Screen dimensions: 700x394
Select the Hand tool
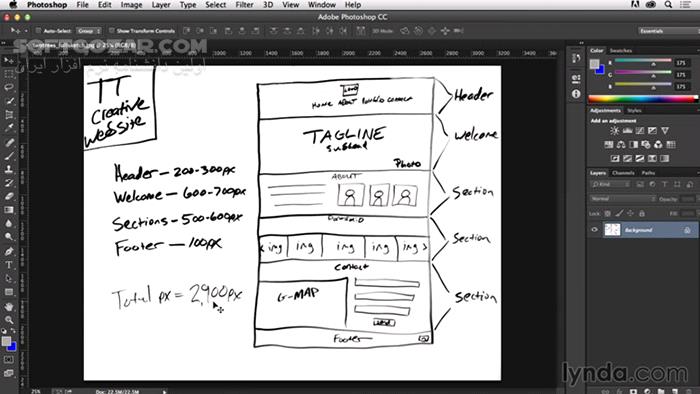coord(9,307)
